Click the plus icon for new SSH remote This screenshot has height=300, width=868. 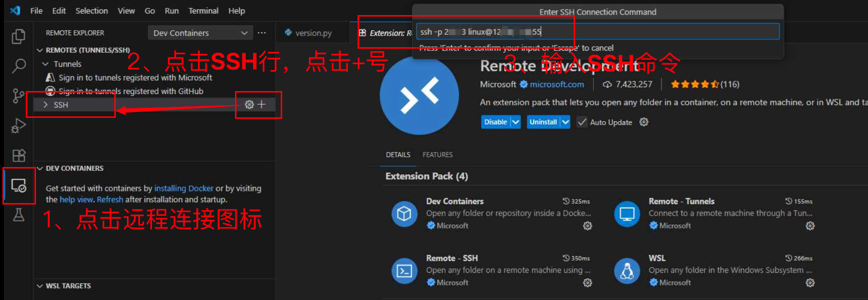point(262,105)
